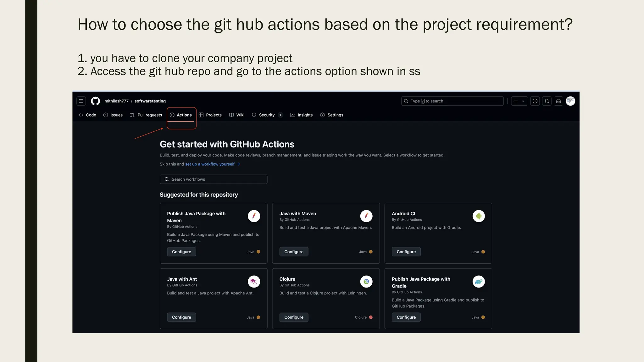Open the issues icon in header
This screenshot has width=644, height=362.
coord(535,101)
